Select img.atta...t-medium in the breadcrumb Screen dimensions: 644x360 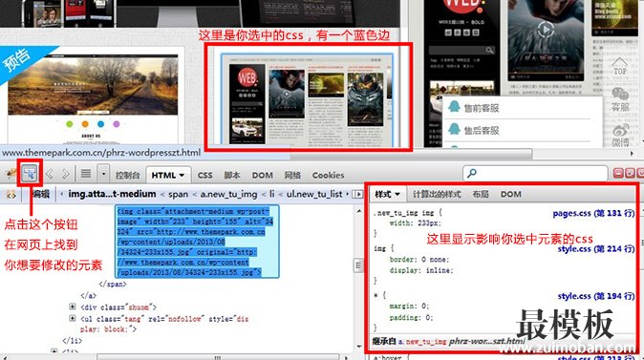pyautogui.click(x=112, y=194)
